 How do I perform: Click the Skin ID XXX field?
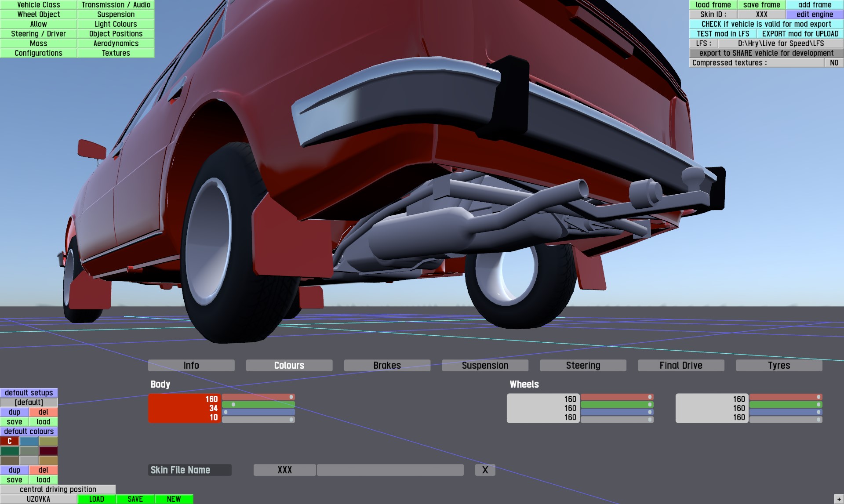point(761,15)
